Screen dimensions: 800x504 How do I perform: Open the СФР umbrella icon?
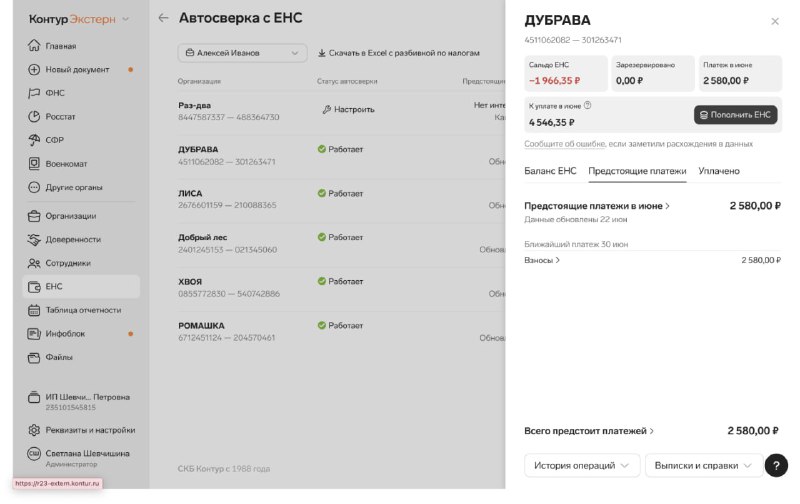click(34, 140)
